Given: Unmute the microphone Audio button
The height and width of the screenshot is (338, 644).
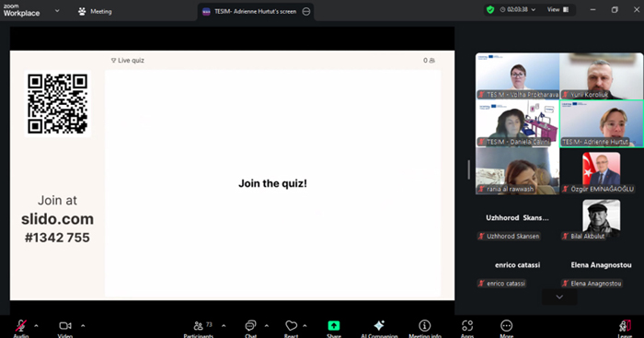Looking at the screenshot, I should [x=20, y=326].
